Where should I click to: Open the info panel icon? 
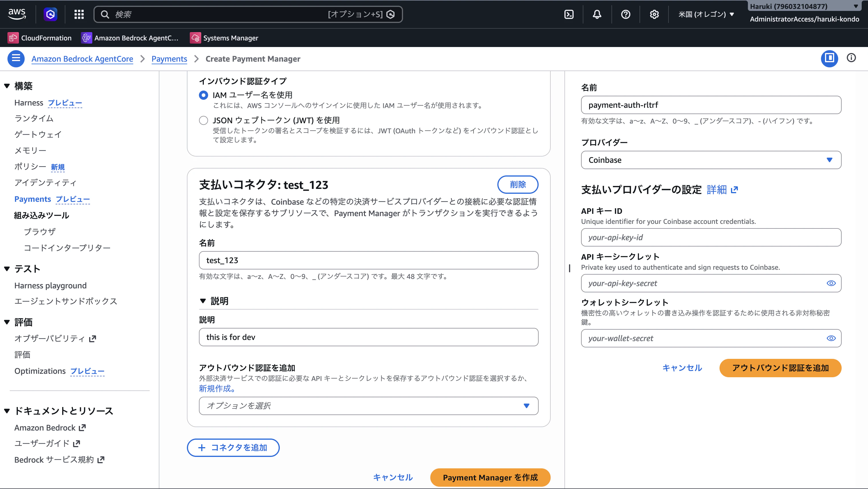(851, 58)
